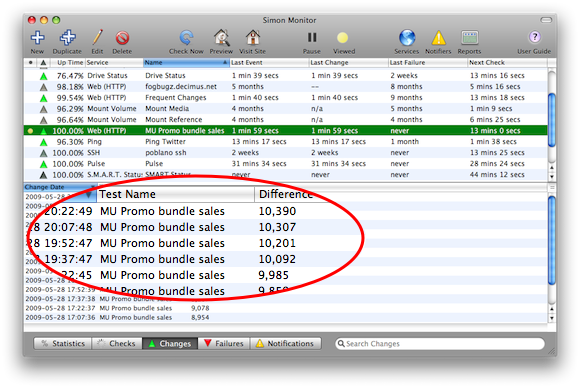This screenshot has height=388, width=580.
Task: Select the Mount Media test row
Action: coord(285,109)
